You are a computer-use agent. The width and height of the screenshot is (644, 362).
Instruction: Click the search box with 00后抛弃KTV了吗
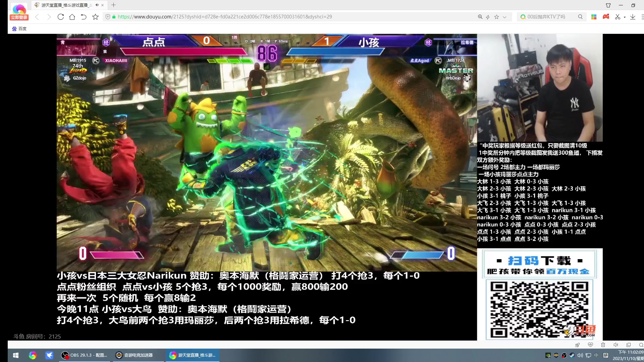tap(547, 17)
